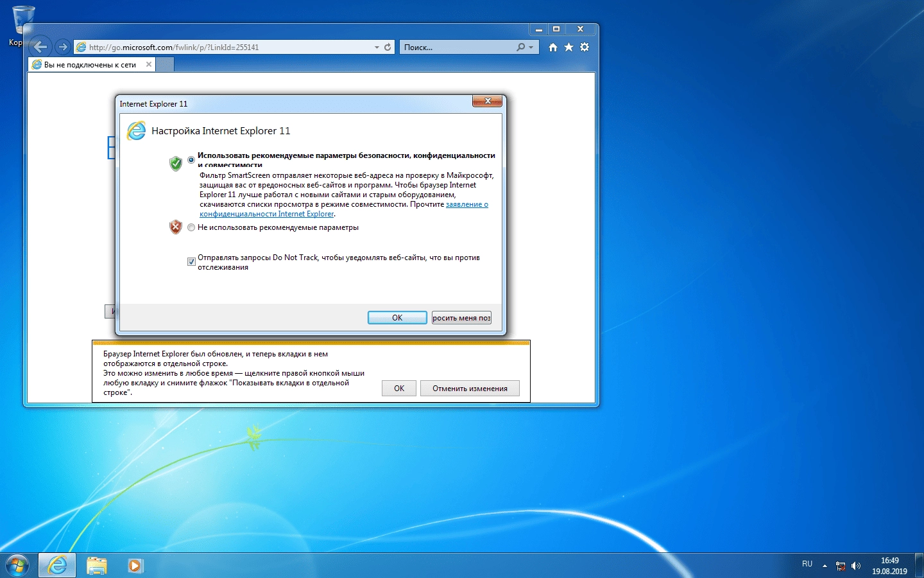
Task: Open the Home page icon
Action: point(553,47)
